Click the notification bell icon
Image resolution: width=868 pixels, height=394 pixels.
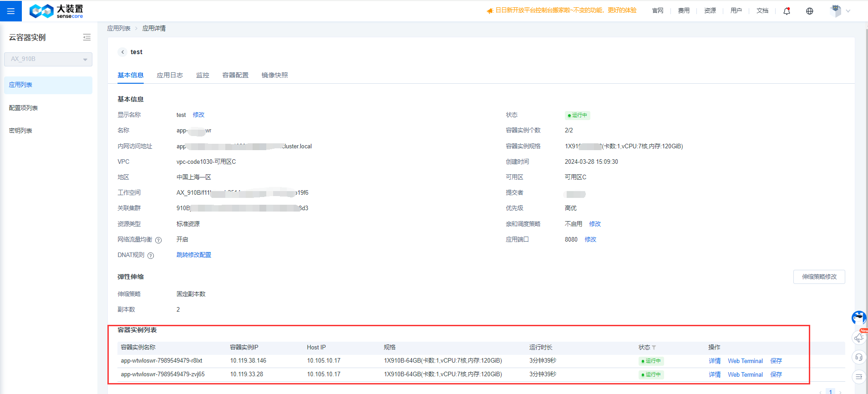787,11
